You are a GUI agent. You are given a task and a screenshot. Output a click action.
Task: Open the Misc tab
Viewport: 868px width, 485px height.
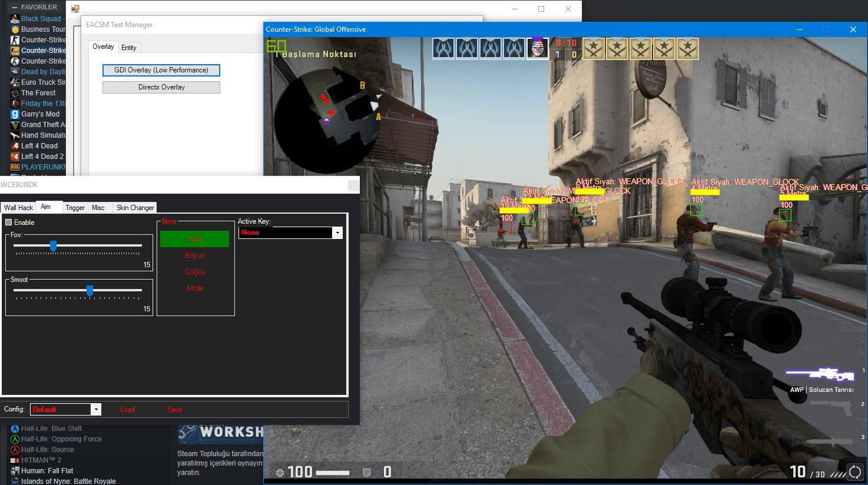pyautogui.click(x=98, y=208)
